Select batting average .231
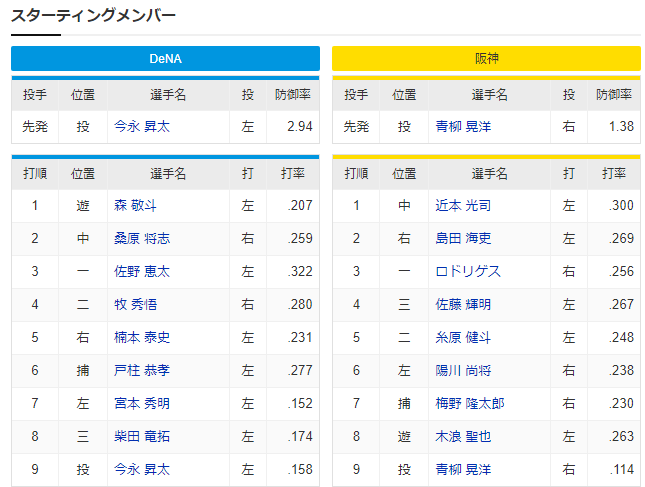This screenshot has width=645, height=487. point(300,337)
